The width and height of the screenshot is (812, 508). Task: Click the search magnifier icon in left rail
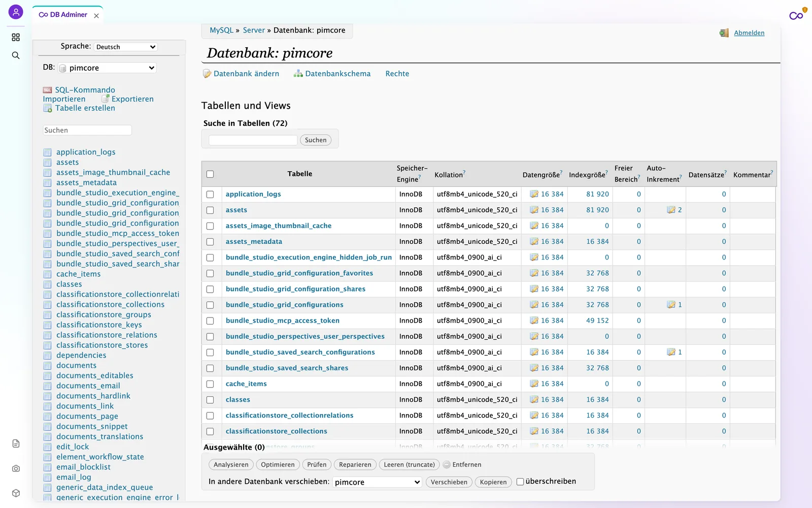point(16,55)
